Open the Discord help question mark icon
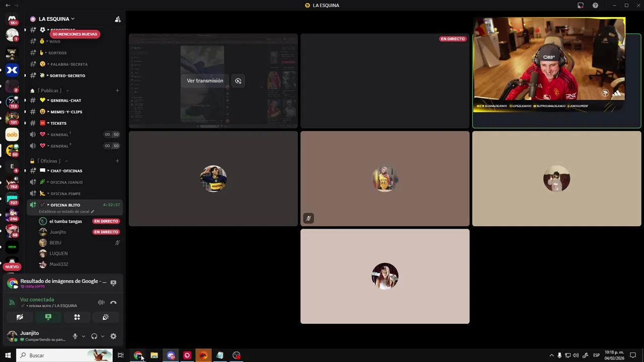644x362 pixels. click(x=595, y=5)
